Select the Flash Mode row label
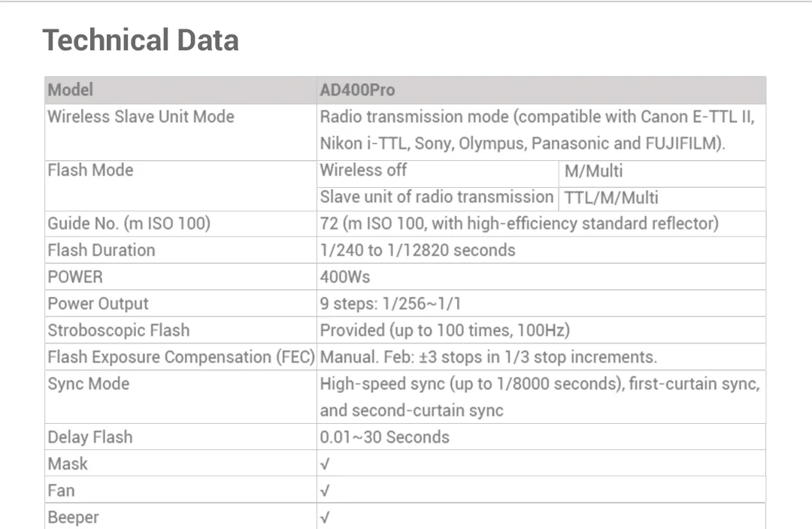This screenshot has height=529, width=812. pyautogui.click(x=90, y=171)
